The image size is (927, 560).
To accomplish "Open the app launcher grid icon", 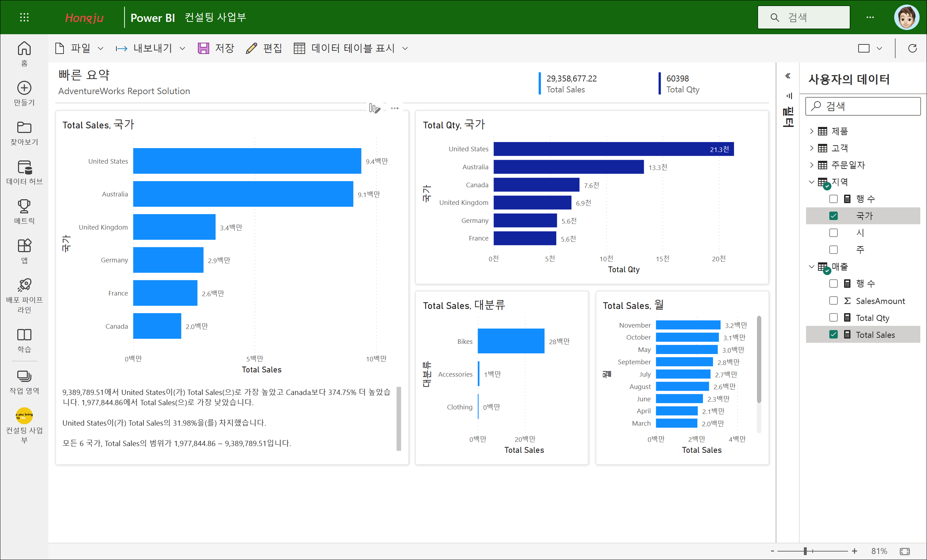I will point(24,17).
